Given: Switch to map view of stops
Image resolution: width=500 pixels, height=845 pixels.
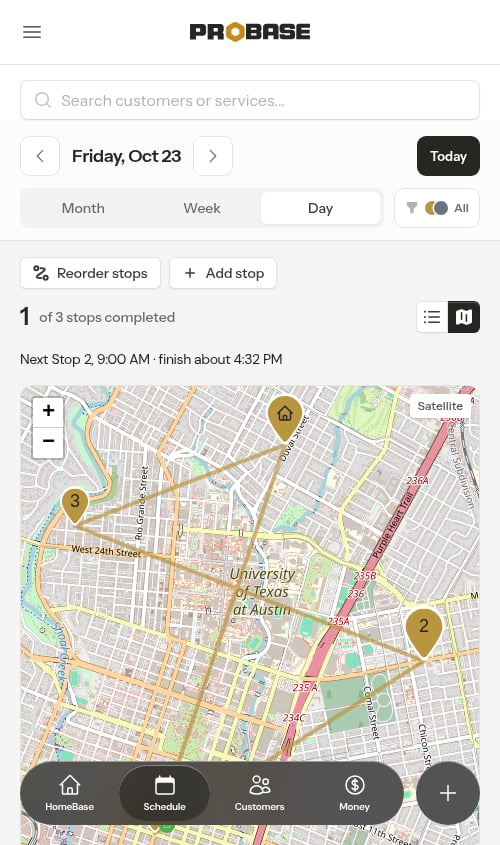Looking at the screenshot, I should 464,317.
